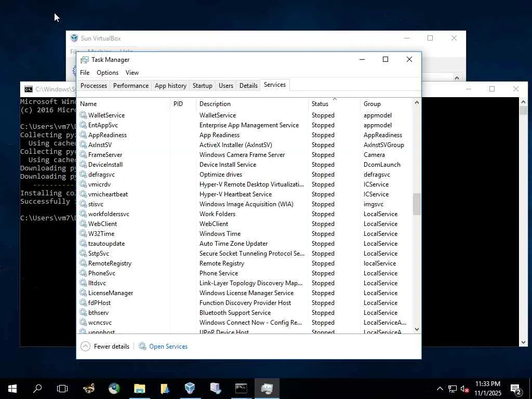This screenshot has height=399, width=532.
Task: Collapse Task Manager with Fewer details
Action: [x=105, y=346]
